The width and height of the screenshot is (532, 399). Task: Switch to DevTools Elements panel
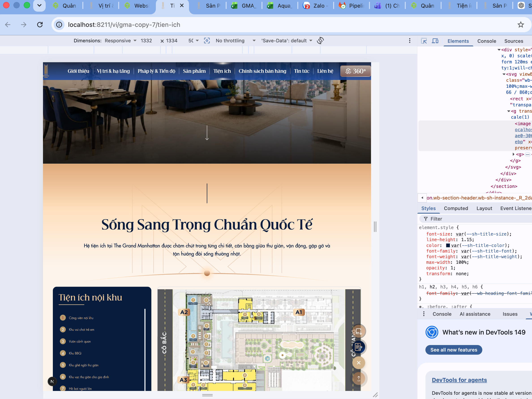pyautogui.click(x=458, y=41)
